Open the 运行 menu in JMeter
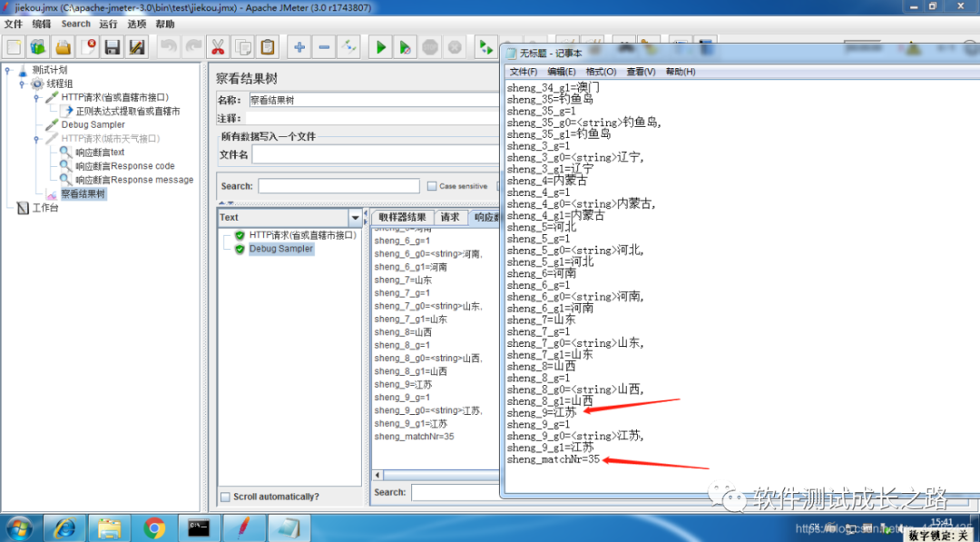 (108, 24)
